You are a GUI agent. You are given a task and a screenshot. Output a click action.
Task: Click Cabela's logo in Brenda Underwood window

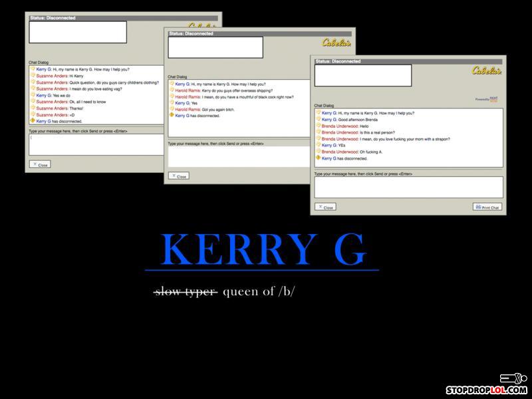pos(487,70)
